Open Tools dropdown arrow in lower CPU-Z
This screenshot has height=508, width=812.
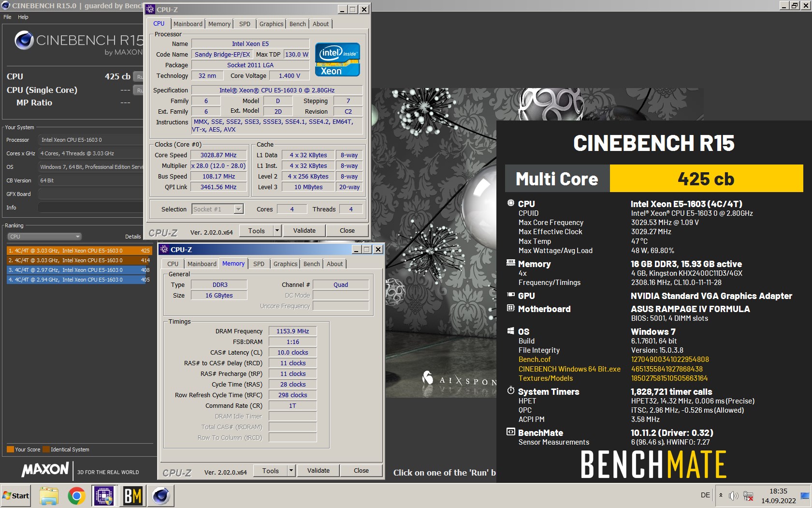[291, 471]
